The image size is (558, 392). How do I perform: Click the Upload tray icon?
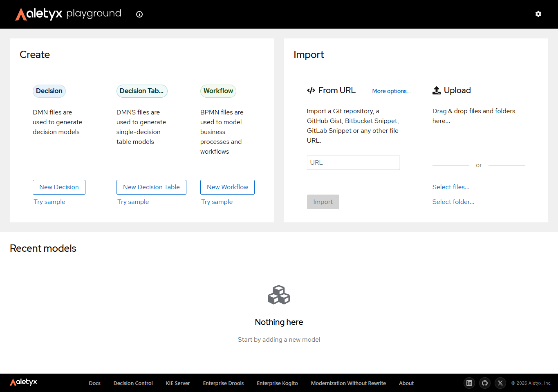point(437,90)
